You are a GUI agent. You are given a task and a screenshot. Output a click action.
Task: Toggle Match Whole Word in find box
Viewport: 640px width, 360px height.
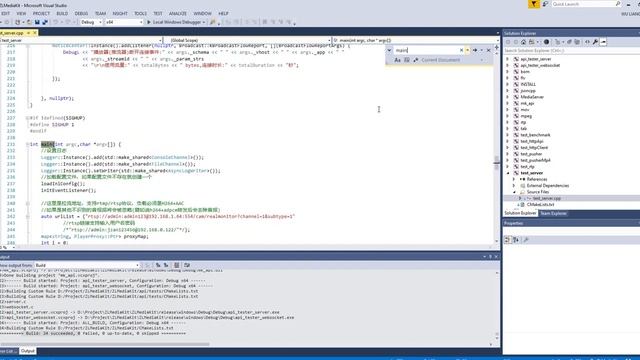[407, 60]
